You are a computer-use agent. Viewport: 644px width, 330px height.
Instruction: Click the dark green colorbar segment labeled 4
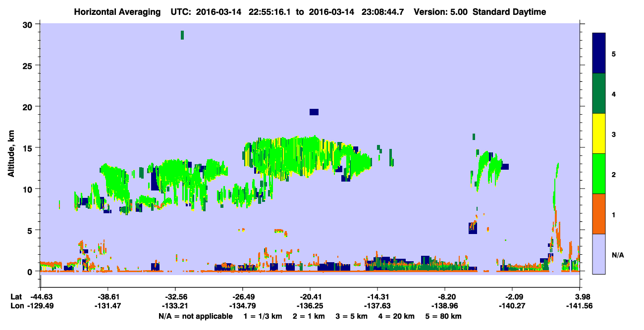pyautogui.click(x=599, y=94)
